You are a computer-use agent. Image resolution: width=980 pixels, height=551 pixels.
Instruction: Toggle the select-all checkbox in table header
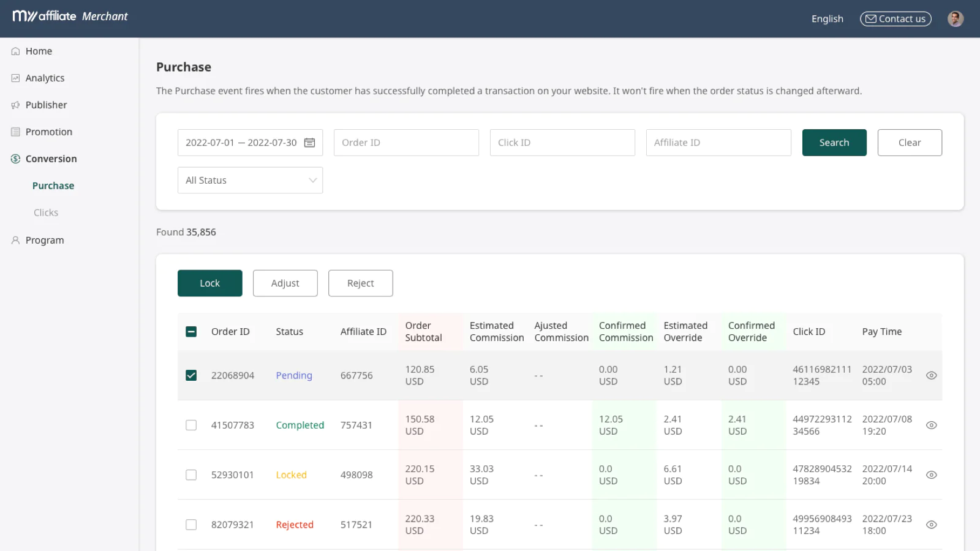[x=191, y=332]
